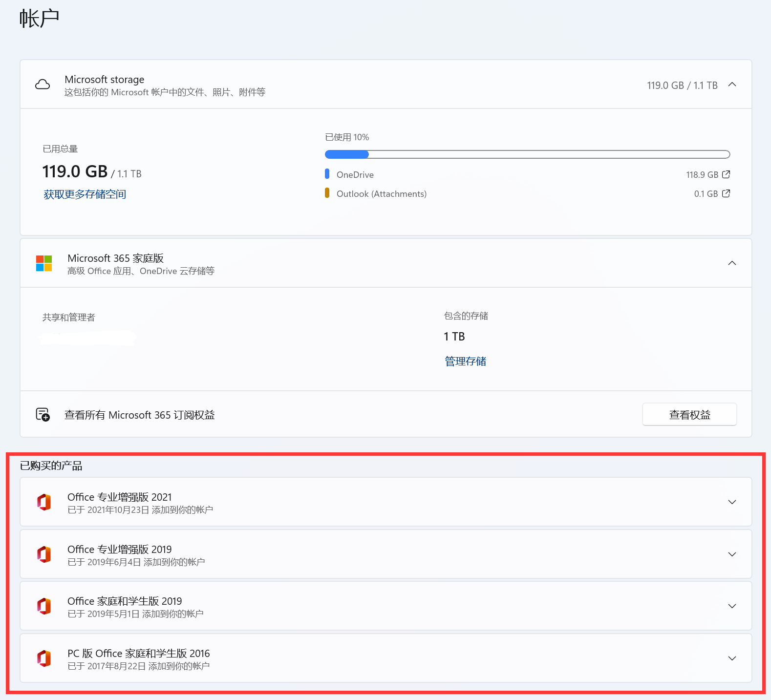Collapse the Microsoft 365 家庭版 section

(x=732, y=263)
